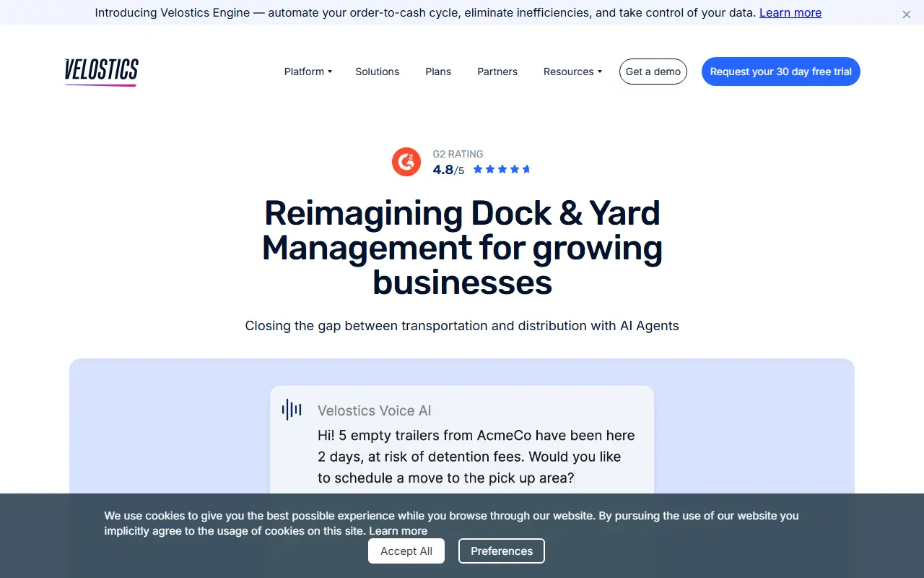Dismiss the announcement banner with the X

(x=907, y=14)
